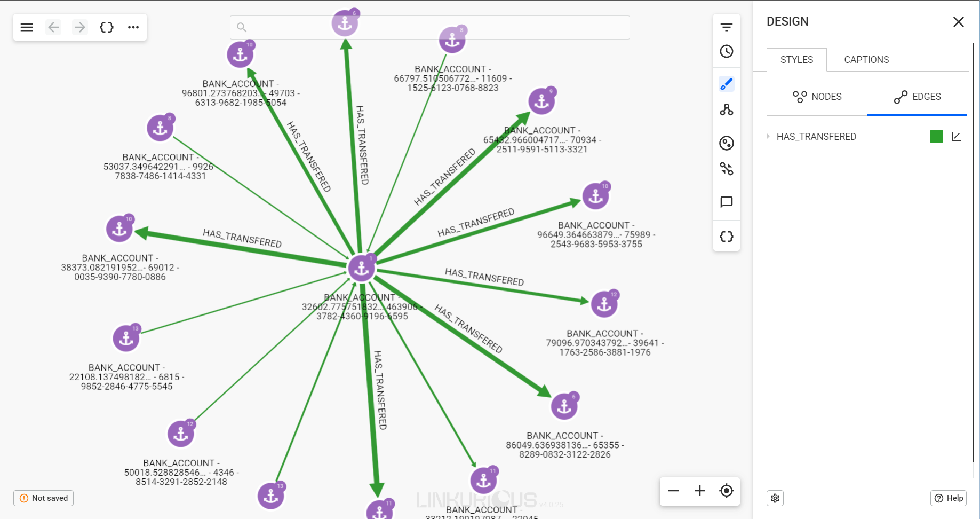Click the green HAS_TRANSFERED color swatch
This screenshot has width=980, height=519.
[x=936, y=137]
